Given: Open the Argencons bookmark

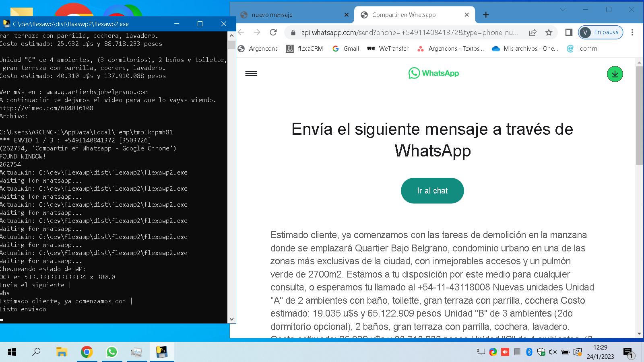Looking at the screenshot, I should pyautogui.click(x=258, y=49).
